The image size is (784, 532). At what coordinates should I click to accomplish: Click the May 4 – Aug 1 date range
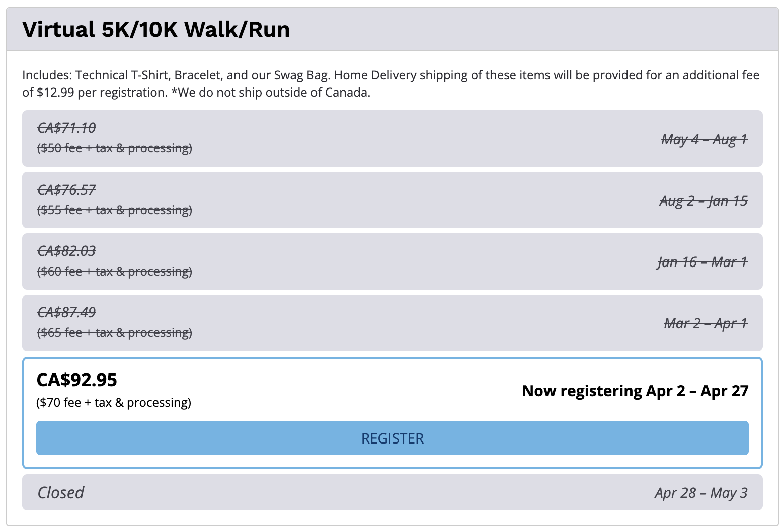point(704,139)
